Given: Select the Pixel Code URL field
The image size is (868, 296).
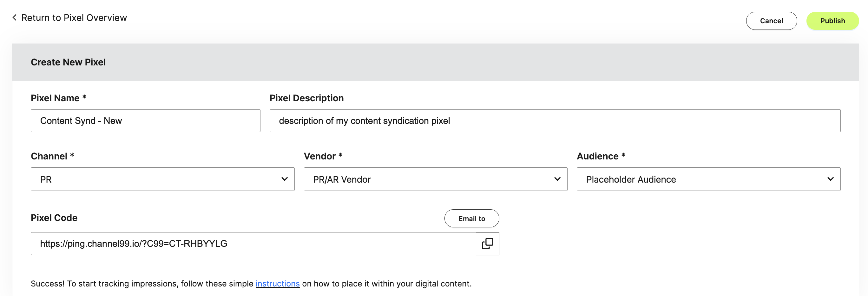Looking at the screenshot, I should [253, 243].
